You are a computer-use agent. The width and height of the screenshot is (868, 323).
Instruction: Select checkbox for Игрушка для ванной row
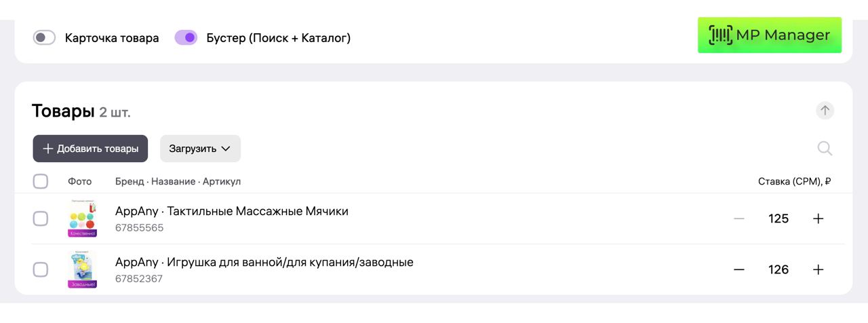[x=41, y=269]
